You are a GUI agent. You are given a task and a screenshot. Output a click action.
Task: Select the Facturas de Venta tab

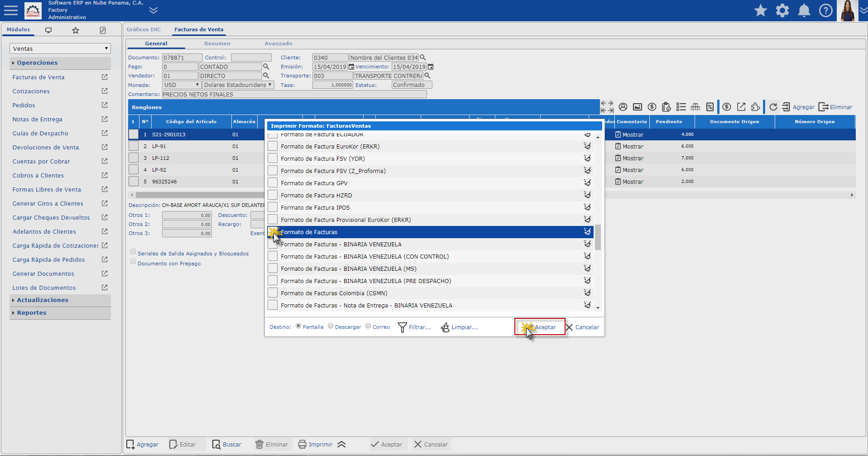coord(199,29)
